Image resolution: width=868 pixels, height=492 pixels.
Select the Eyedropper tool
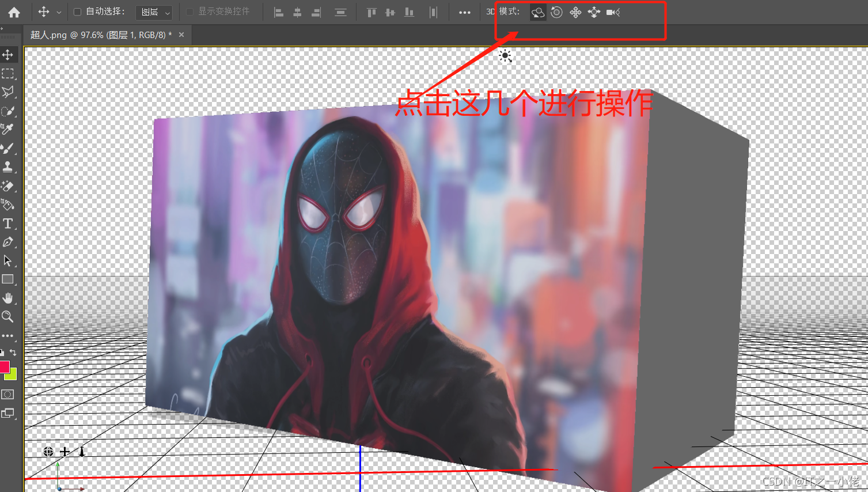[8, 129]
